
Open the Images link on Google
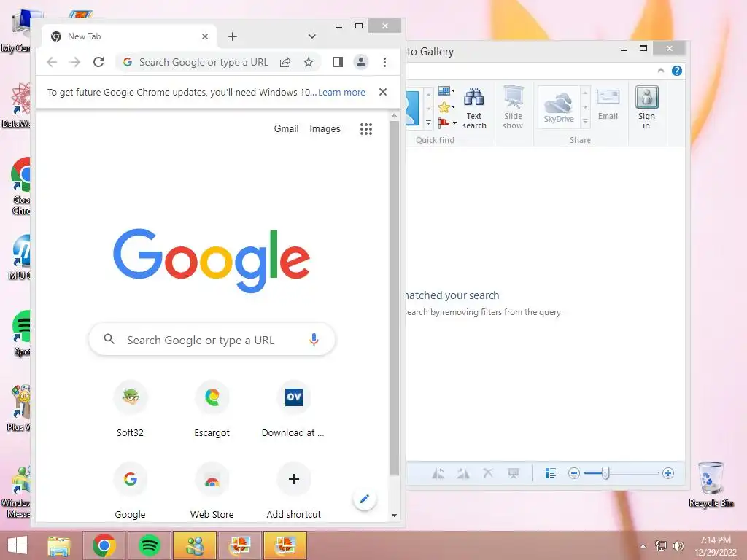point(325,128)
